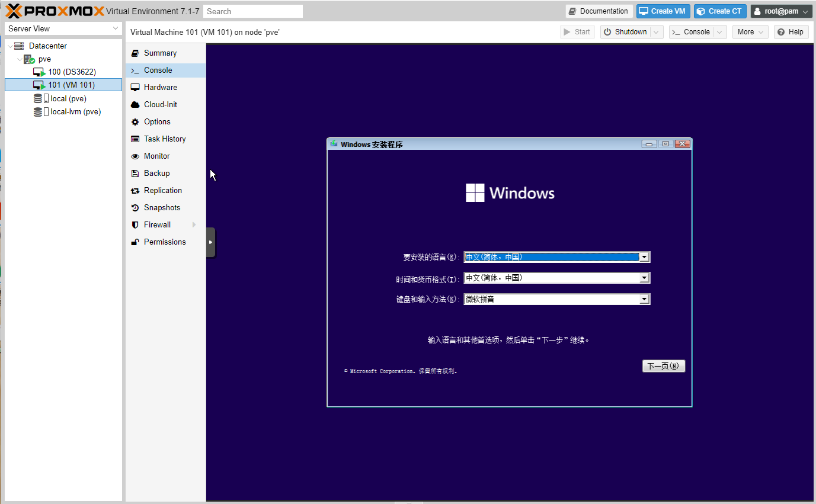
Task: Click the Console toolbar button
Action: pos(691,32)
